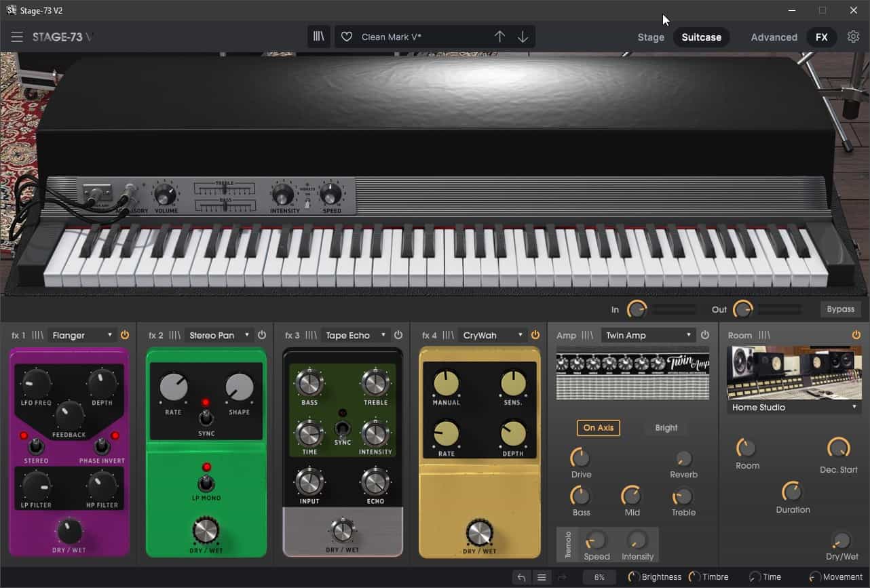Click the undo arrow in the bottom bar
Image resolution: width=870 pixels, height=588 pixels.
[x=521, y=576]
